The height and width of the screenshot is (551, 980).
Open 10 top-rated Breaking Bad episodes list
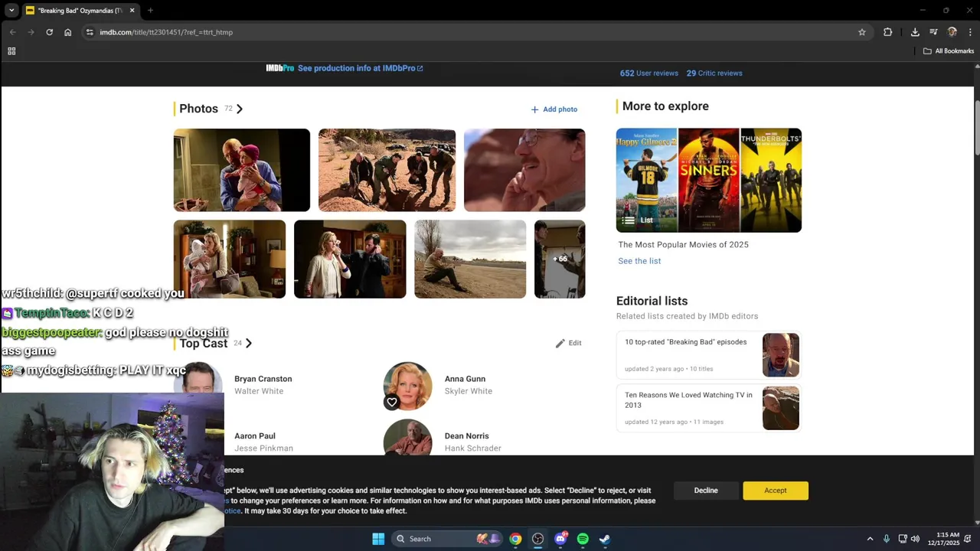coord(709,355)
